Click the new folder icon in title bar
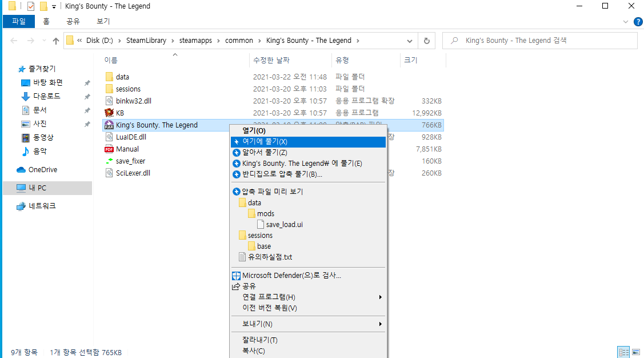Viewport: 644px width, 358px height. [x=43, y=6]
